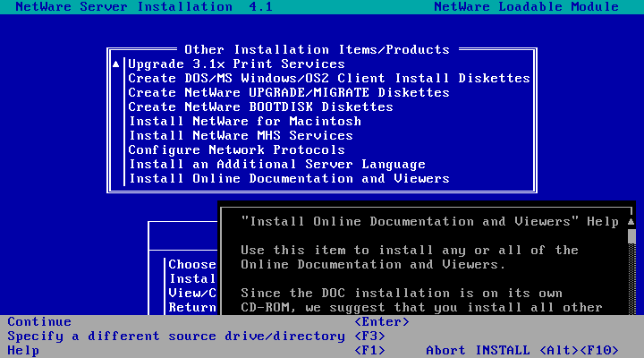Choose Install an Additional Server Language
The image size is (644, 358).
point(276,165)
